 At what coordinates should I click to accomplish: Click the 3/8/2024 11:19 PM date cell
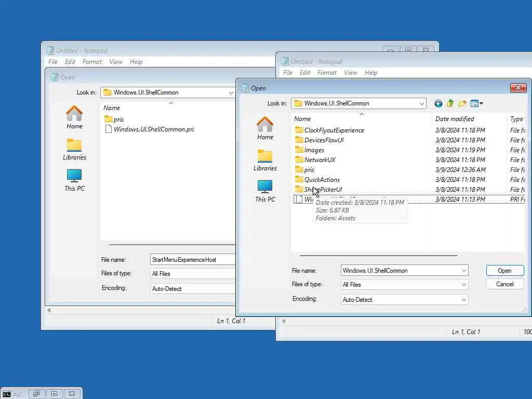pos(460,150)
